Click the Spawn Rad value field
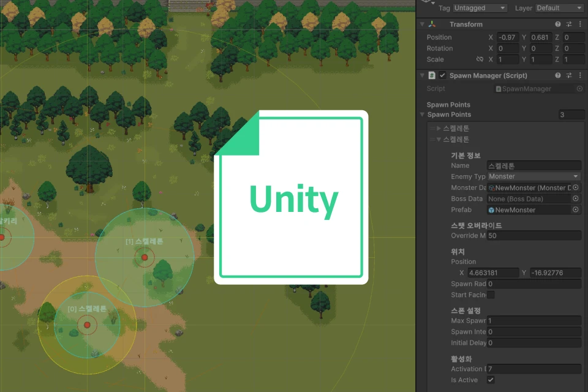Viewport: 588px width, 392px height. click(x=534, y=284)
